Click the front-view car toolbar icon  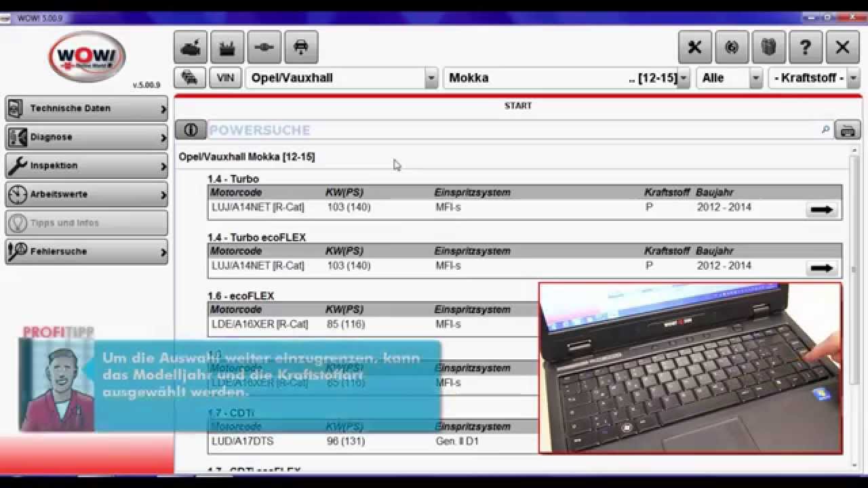pyautogui.click(x=301, y=47)
